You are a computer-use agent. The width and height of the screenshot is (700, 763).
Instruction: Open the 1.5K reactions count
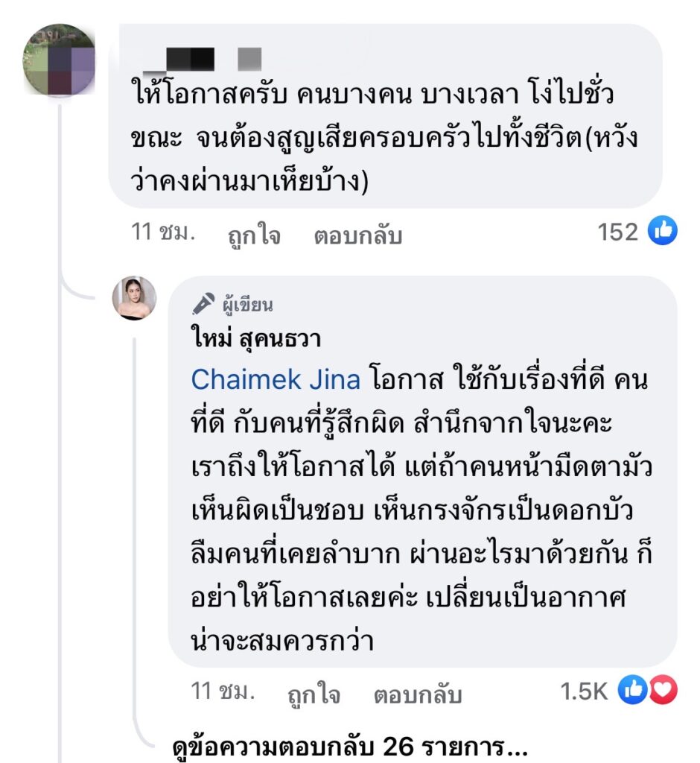click(584, 692)
